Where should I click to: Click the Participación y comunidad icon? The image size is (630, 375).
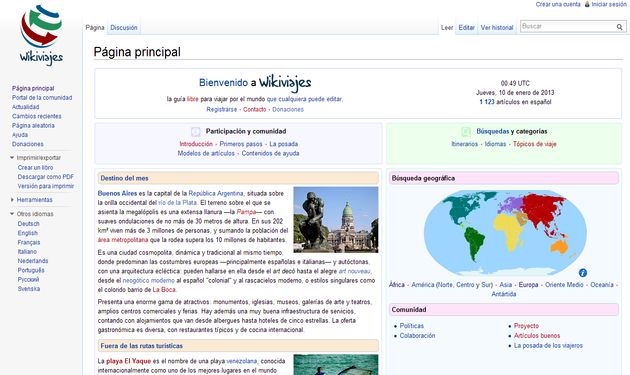195,131
